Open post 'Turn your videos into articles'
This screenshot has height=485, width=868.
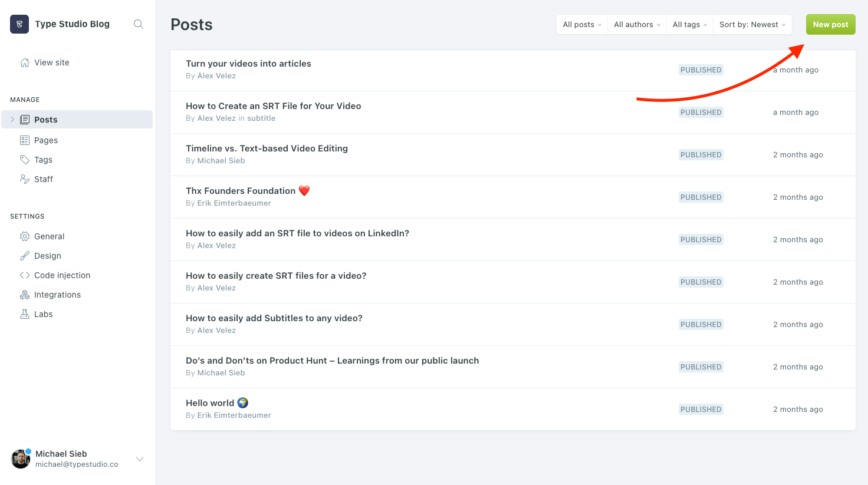(x=248, y=64)
